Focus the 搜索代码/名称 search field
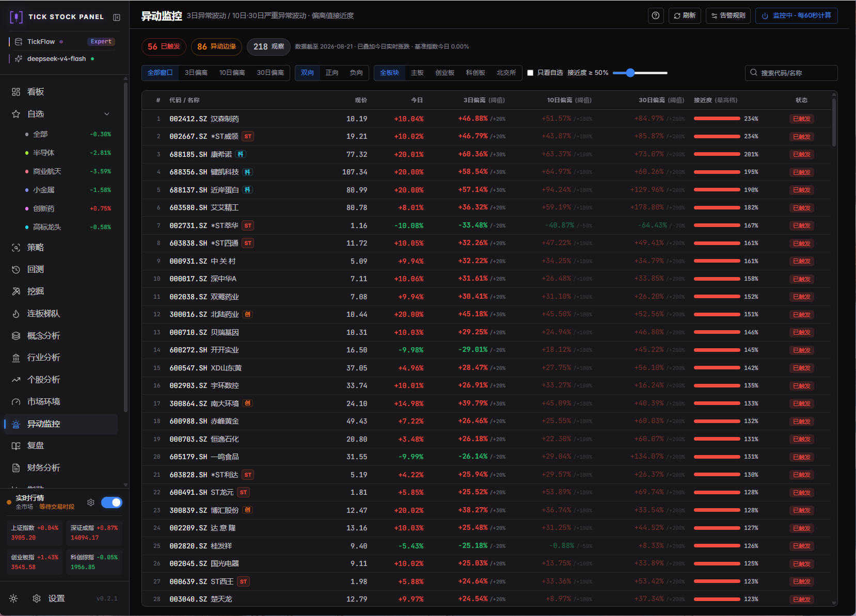This screenshot has width=856, height=616. click(791, 73)
